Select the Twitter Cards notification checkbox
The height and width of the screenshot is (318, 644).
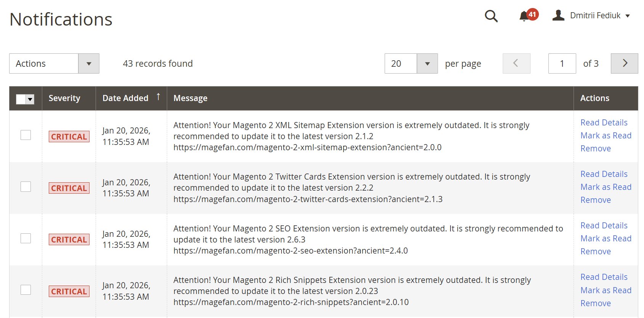pos(26,186)
